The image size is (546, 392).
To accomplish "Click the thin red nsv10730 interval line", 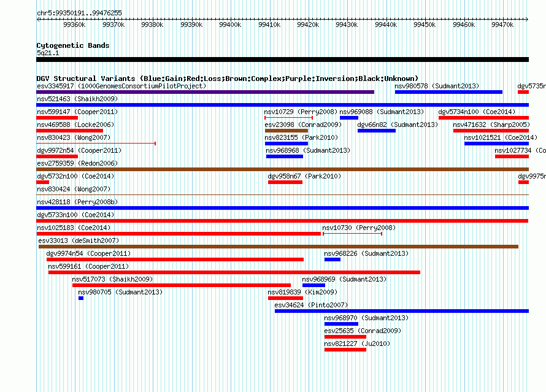I will 352,234.
